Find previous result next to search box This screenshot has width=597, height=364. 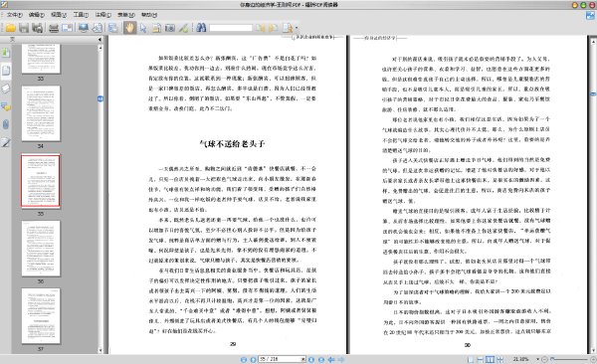pos(261,28)
